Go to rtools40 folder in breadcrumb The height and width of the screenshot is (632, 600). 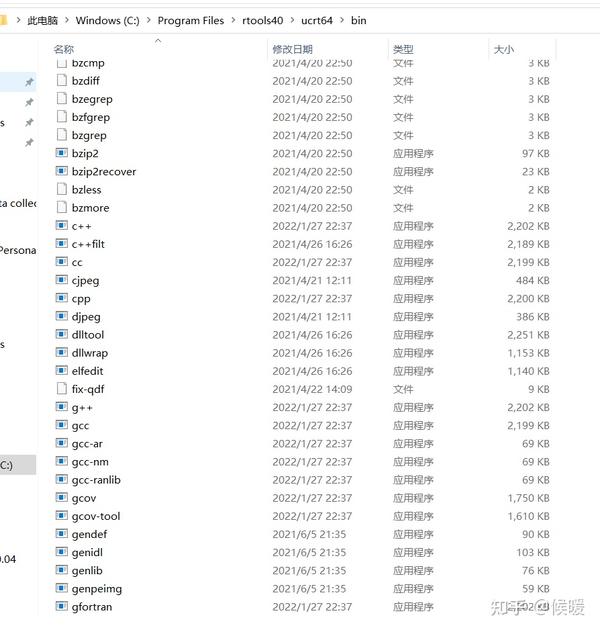pos(263,20)
